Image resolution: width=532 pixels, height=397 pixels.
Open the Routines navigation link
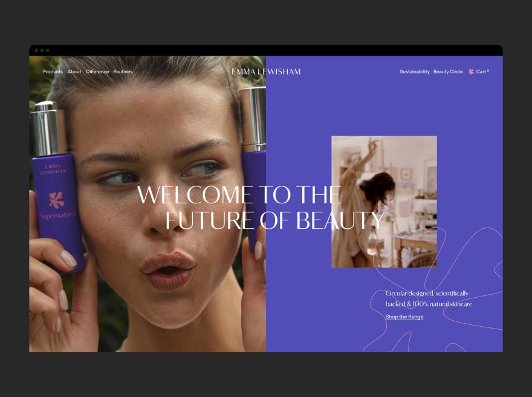click(x=123, y=71)
